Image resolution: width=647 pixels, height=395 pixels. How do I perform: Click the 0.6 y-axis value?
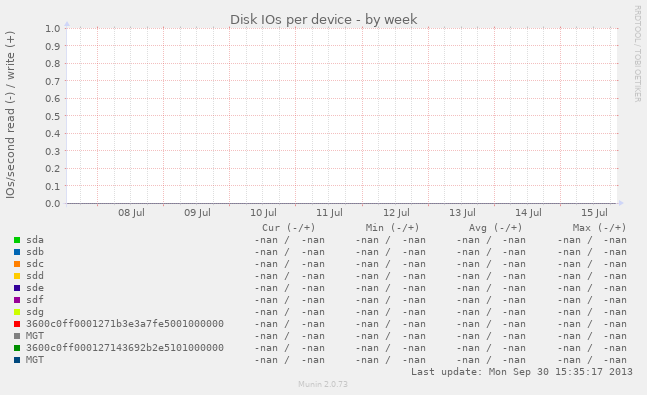pyautogui.click(x=53, y=99)
